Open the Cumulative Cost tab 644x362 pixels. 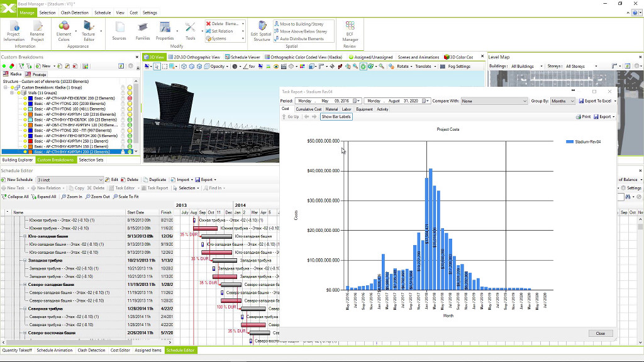tap(308, 109)
